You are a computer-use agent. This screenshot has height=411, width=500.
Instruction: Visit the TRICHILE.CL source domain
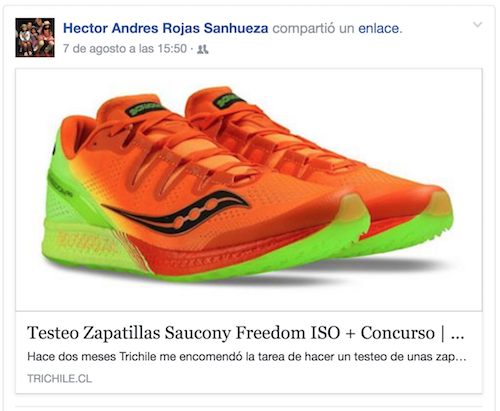(59, 379)
